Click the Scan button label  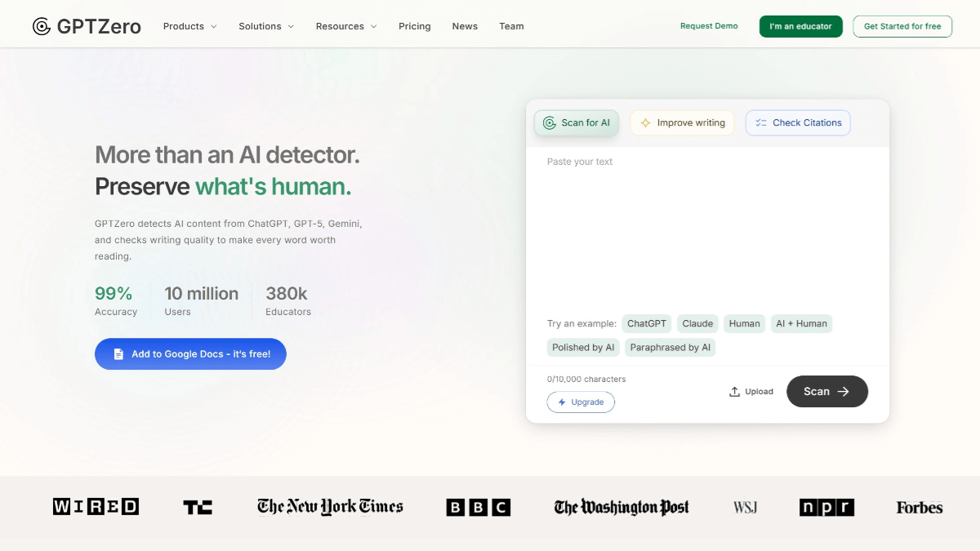[817, 392]
